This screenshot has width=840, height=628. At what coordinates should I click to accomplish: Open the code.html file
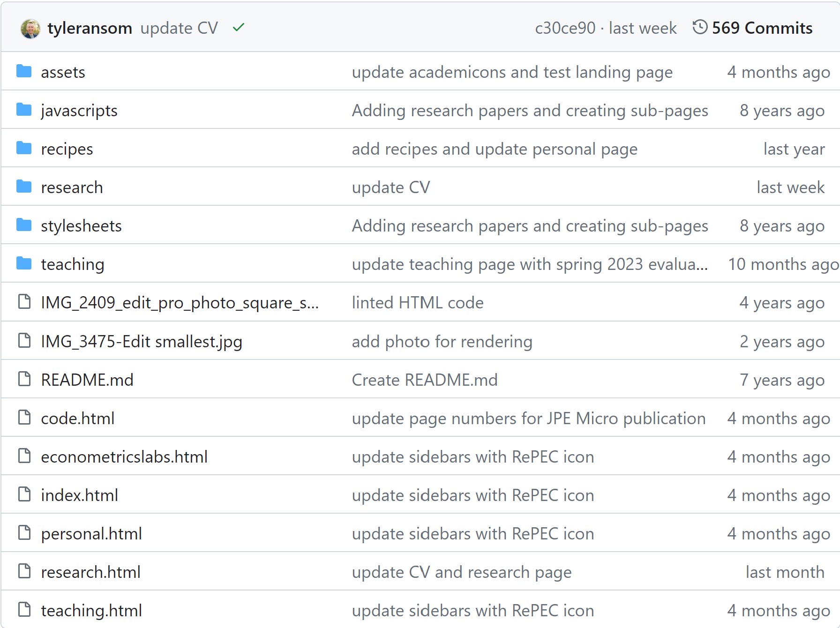[78, 418]
